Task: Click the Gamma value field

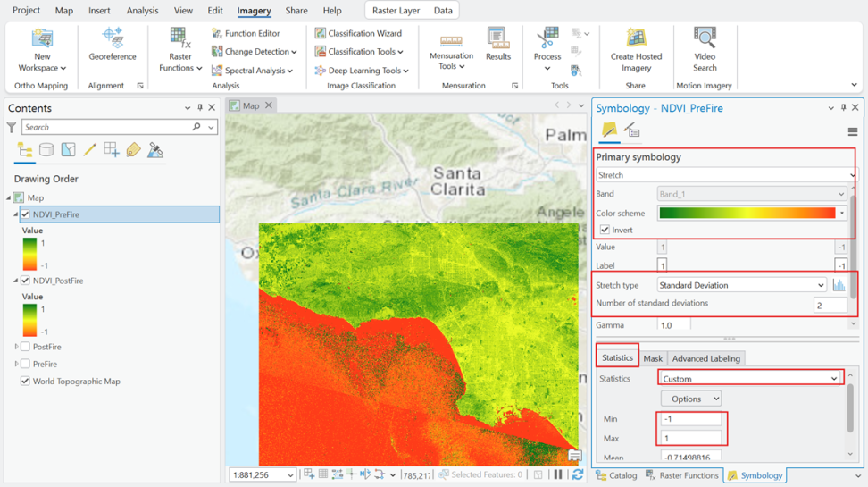Action: (673, 325)
